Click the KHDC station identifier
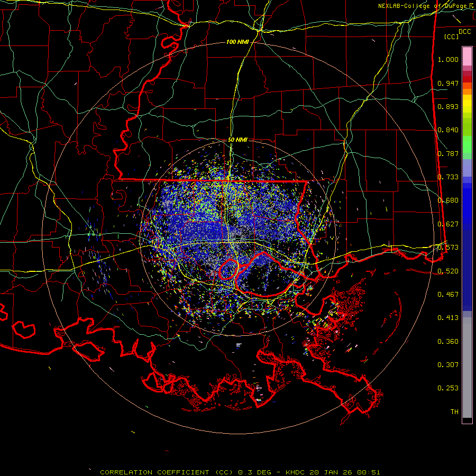 pyautogui.click(x=296, y=472)
